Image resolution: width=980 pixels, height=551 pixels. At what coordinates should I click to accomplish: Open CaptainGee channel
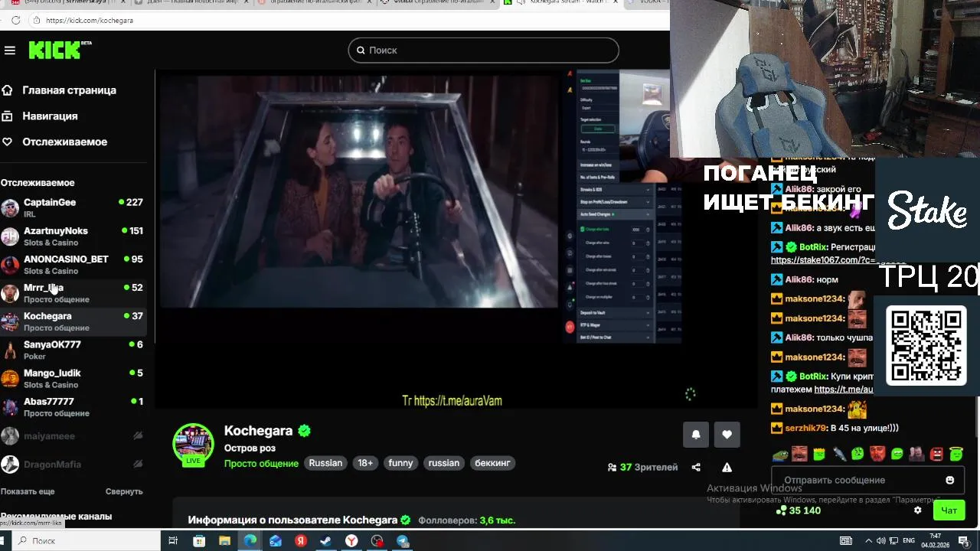[73, 207]
